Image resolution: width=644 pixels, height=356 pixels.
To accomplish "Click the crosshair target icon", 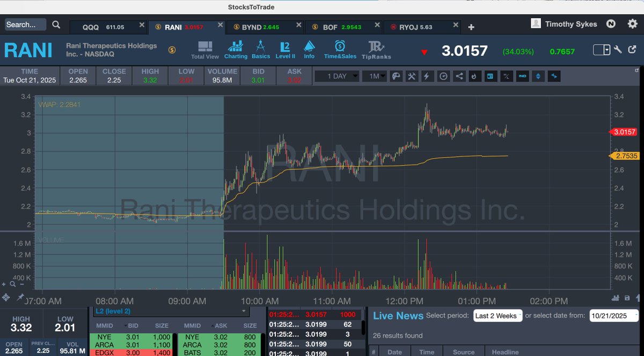I will (x=6, y=298).
